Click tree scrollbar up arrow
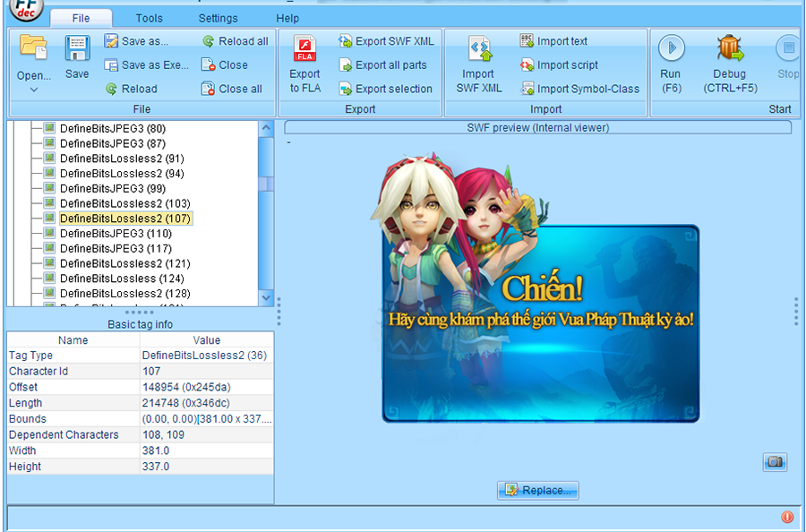The width and height of the screenshot is (806, 532). [266, 128]
